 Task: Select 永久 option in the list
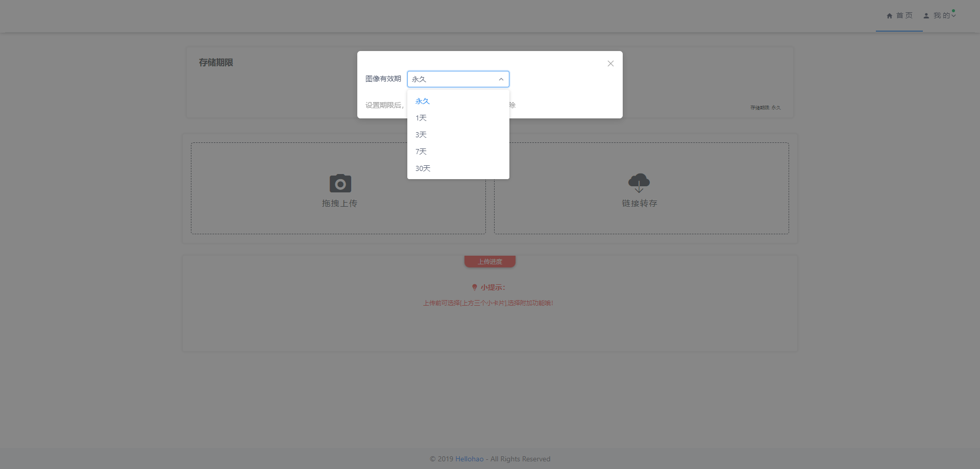458,101
